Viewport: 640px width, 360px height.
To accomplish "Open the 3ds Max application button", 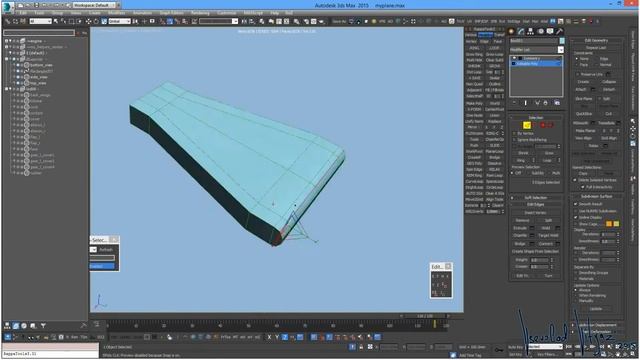I will [7, 6].
